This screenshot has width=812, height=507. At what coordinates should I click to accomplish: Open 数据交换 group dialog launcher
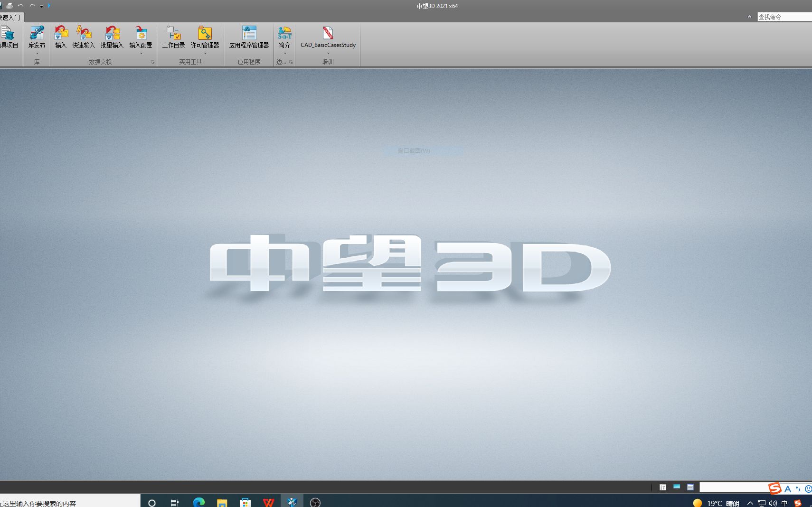tap(152, 62)
